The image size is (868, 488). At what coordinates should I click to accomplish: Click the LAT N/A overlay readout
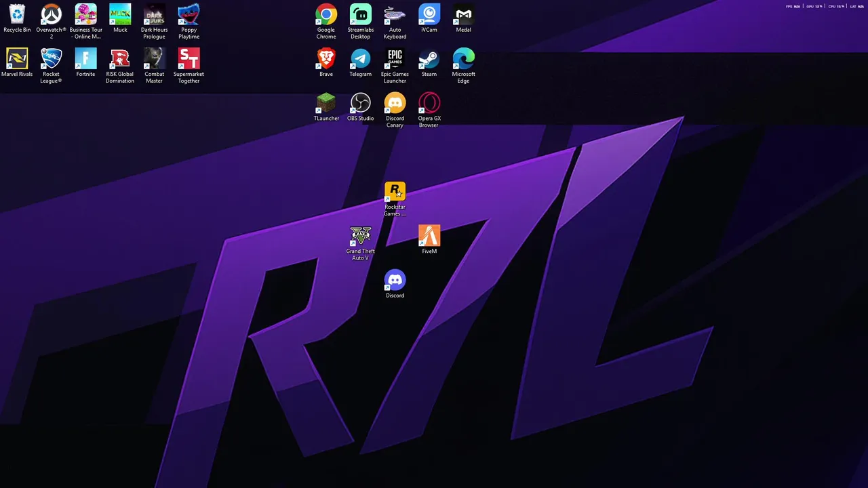coord(856,6)
